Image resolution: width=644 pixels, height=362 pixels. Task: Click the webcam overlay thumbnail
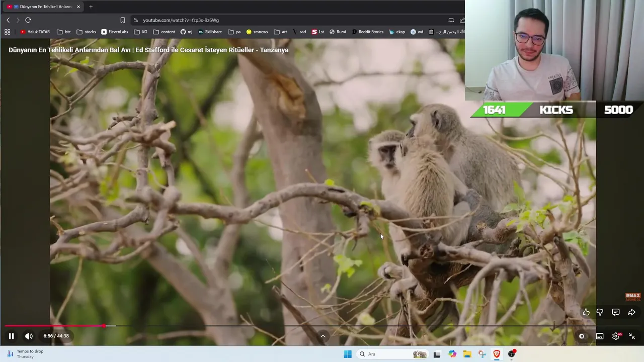click(x=554, y=50)
